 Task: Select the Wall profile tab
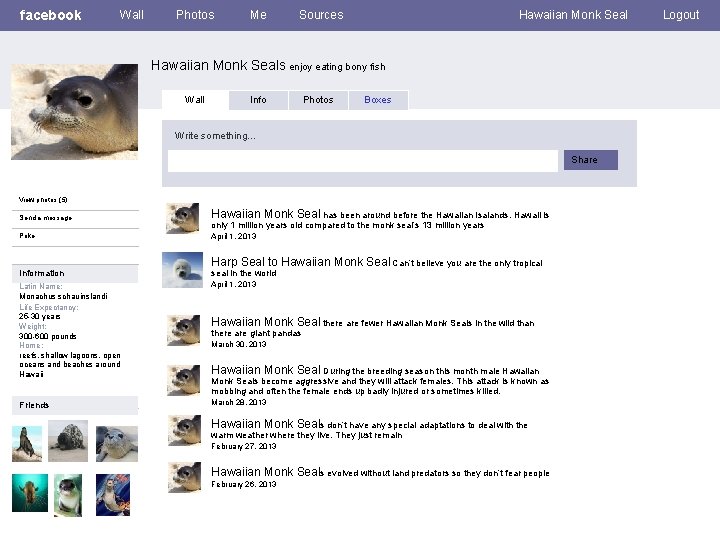pyautogui.click(x=195, y=100)
